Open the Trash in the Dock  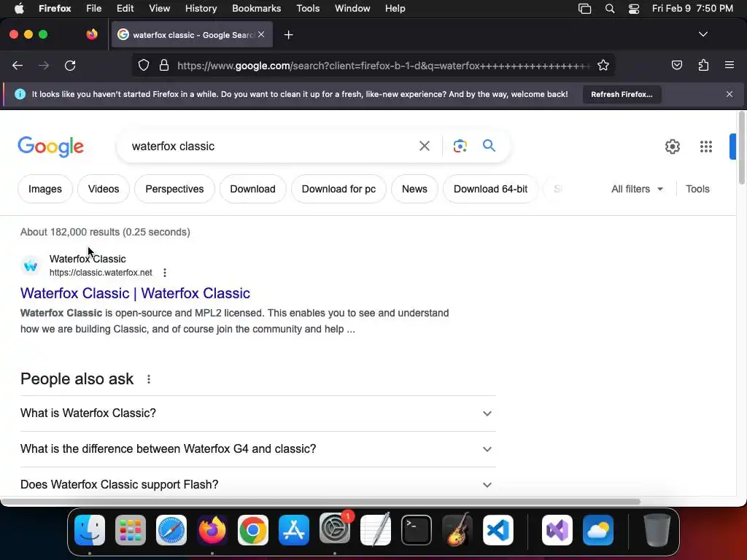click(x=657, y=530)
